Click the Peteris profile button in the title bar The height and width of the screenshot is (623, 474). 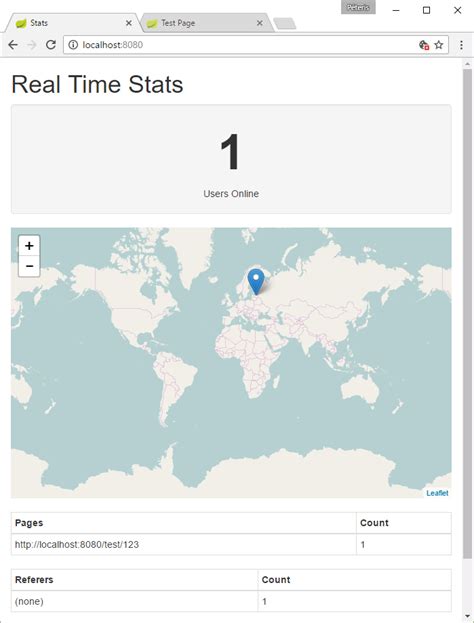point(358,7)
